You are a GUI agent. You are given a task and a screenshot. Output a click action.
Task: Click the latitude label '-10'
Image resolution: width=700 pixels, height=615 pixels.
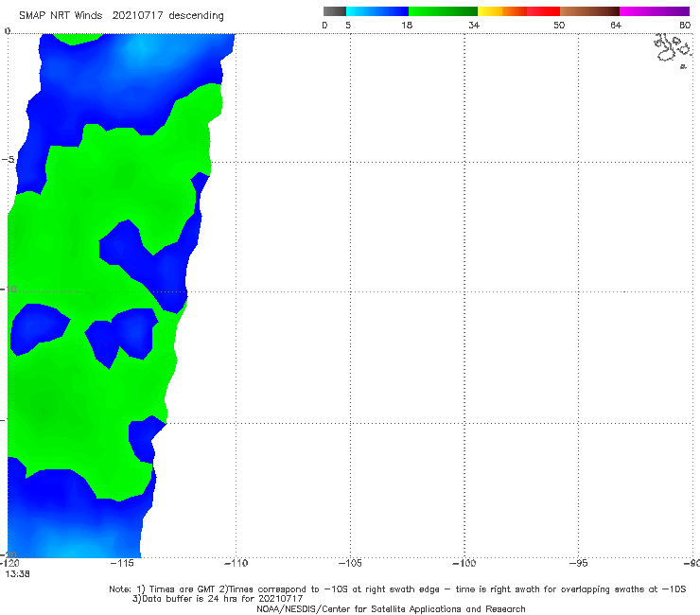9,290
